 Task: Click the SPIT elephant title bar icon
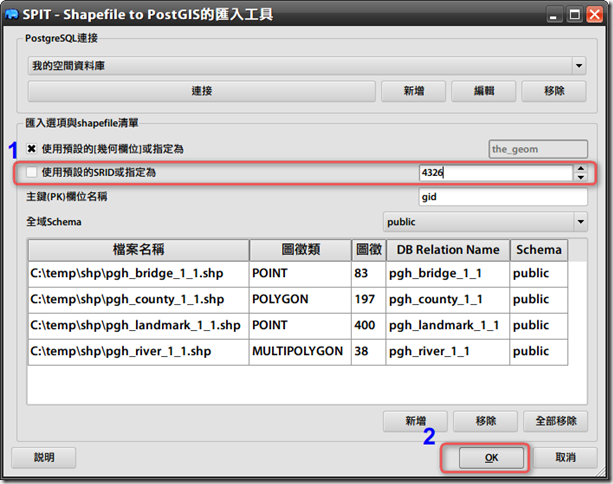click(x=12, y=14)
